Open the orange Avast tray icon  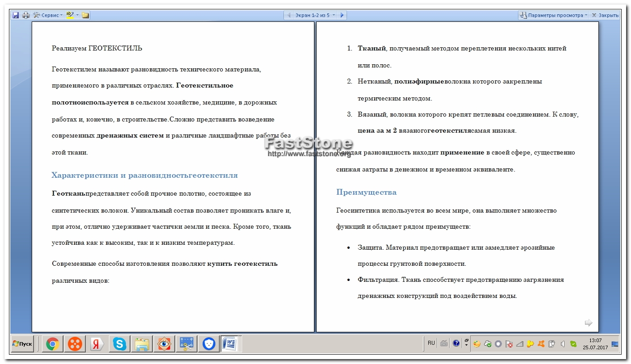pyautogui.click(x=541, y=344)
